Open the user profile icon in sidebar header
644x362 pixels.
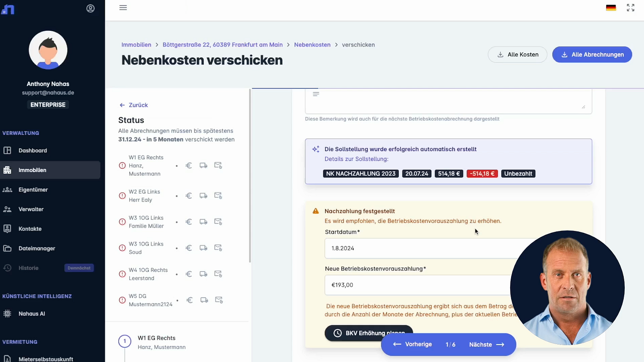91,8
